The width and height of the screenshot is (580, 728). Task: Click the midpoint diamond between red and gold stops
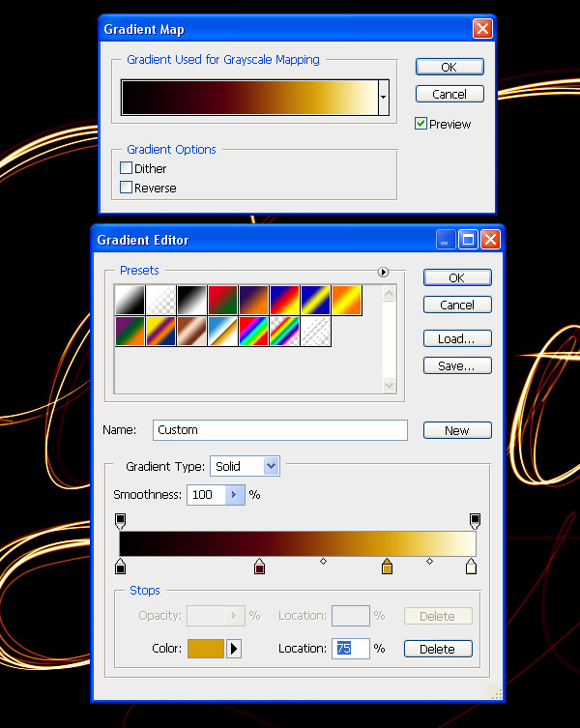click(x=323, y=562)
